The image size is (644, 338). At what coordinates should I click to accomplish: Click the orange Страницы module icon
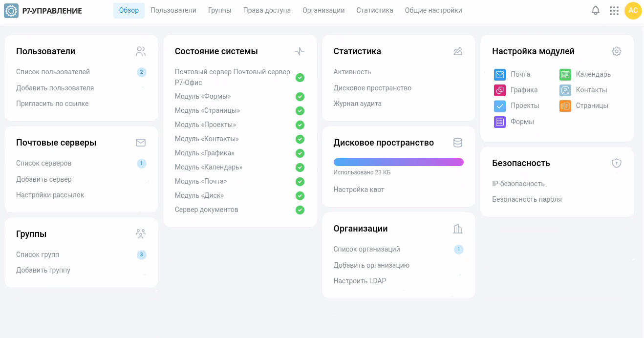[565, 106]
